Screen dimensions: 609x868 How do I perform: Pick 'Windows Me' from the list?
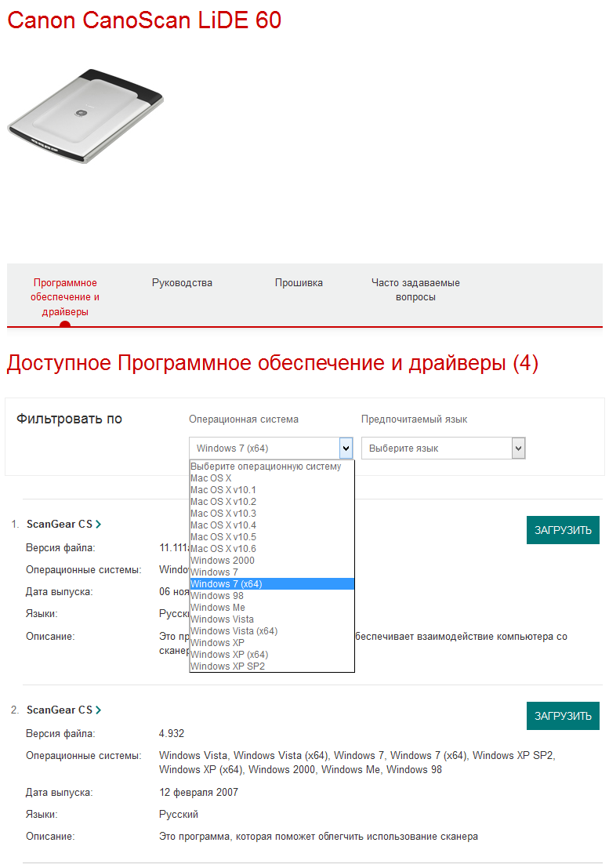[x=272, y=607]
